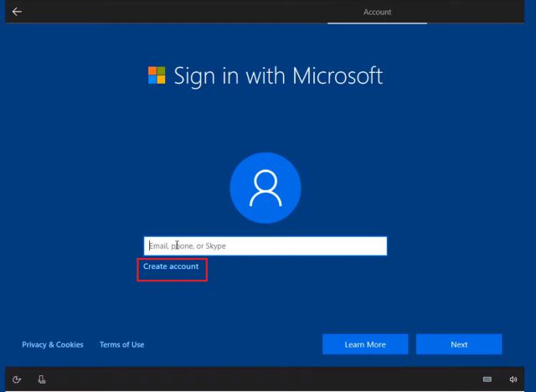
Task: Open the Terms of Use link
Action: 121,344
